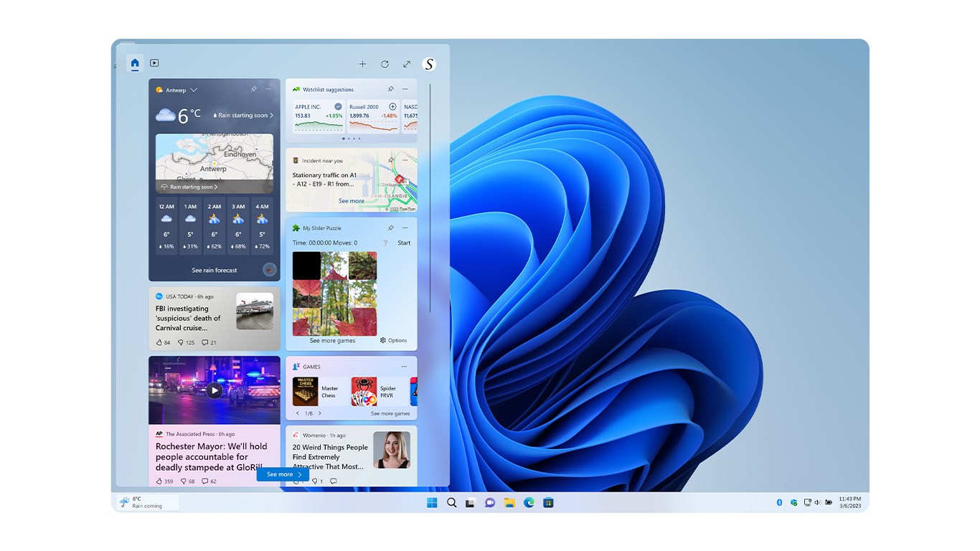
Task: Open Watchlist suggestions more options
Action: pos(405,90)
